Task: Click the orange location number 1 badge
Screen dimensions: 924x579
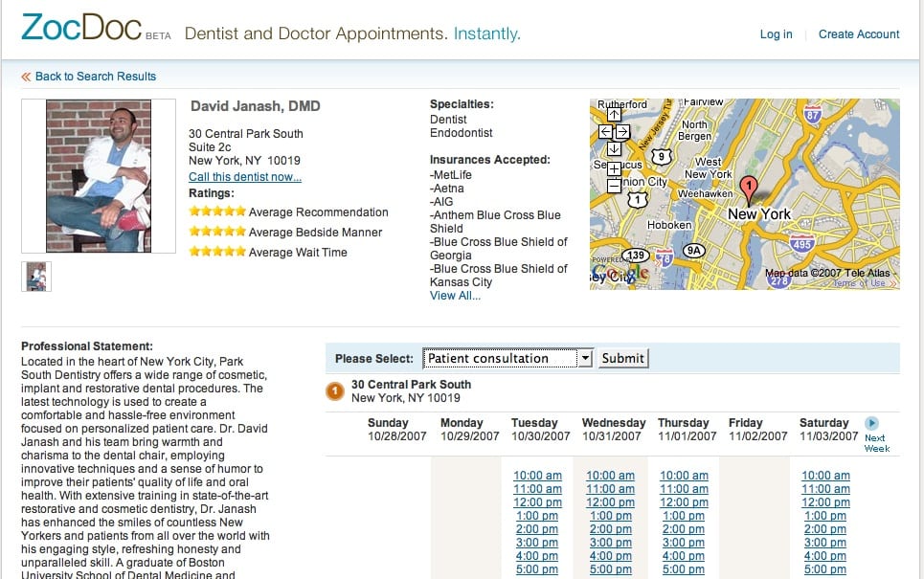Action: tap(335, 391)
